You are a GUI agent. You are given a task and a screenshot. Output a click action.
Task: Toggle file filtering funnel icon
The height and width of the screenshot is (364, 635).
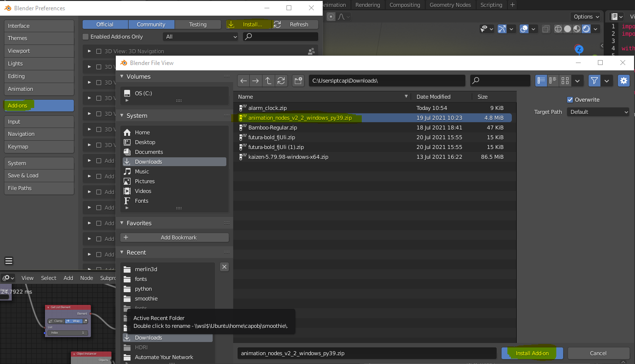tap(594, 81)
